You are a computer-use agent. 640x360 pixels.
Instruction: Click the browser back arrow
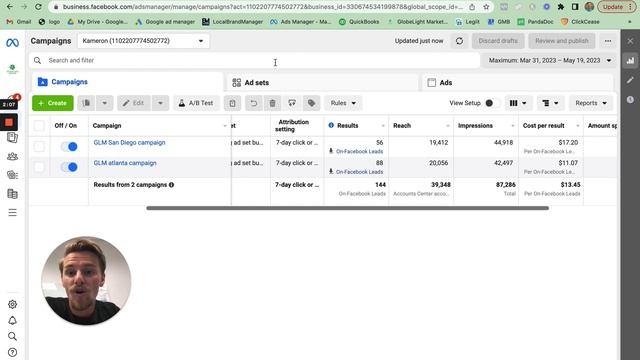point(9,7)
